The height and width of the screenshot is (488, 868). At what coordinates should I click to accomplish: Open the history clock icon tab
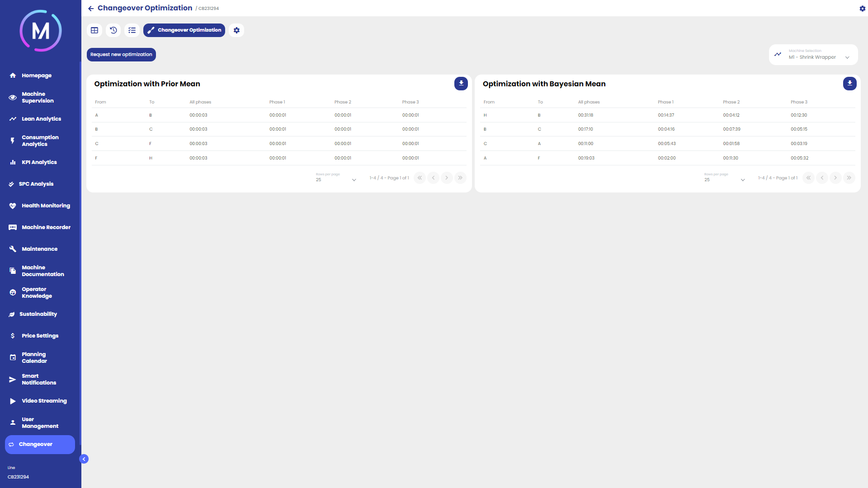(113, 30)
